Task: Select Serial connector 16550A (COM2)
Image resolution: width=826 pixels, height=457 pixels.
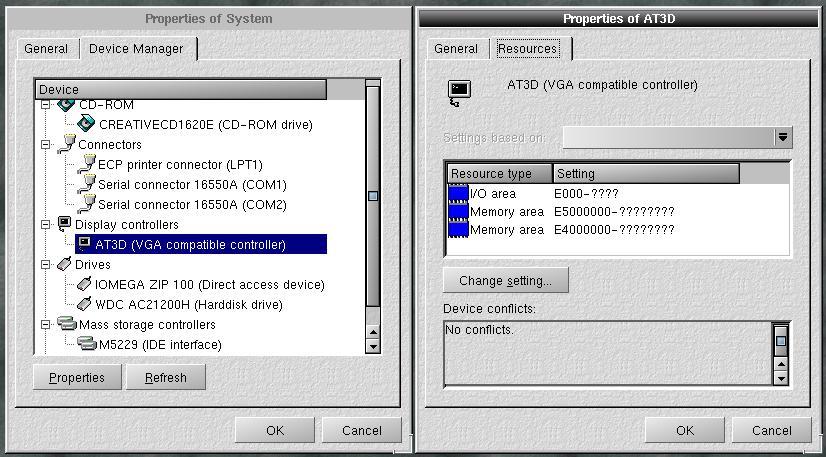Action: (x=192, y=204)
